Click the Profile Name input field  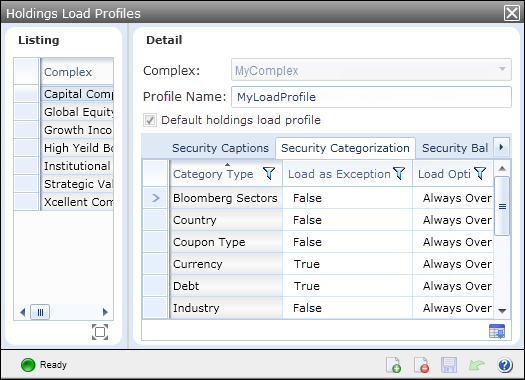(x=371, y=97)
